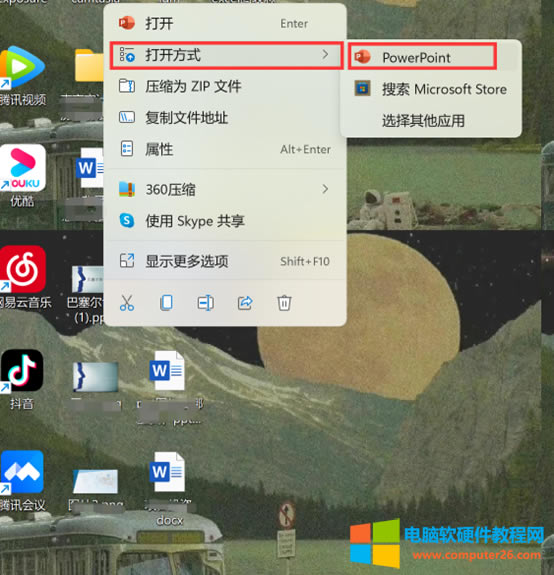The image size is (554, 575).
Task: Click the Cut scissors icon
Action: click(x=127, y=303)
